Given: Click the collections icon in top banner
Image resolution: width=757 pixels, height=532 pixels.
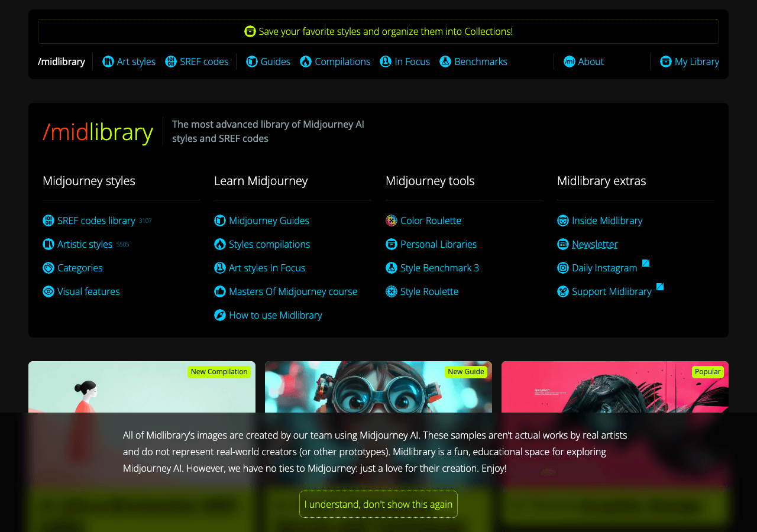Looking at the screenshot, I should click(250, 31).
